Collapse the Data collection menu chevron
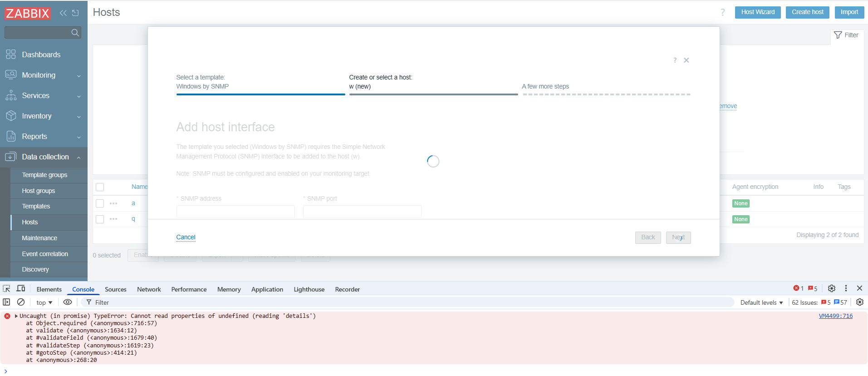 [x=79, y=158]
